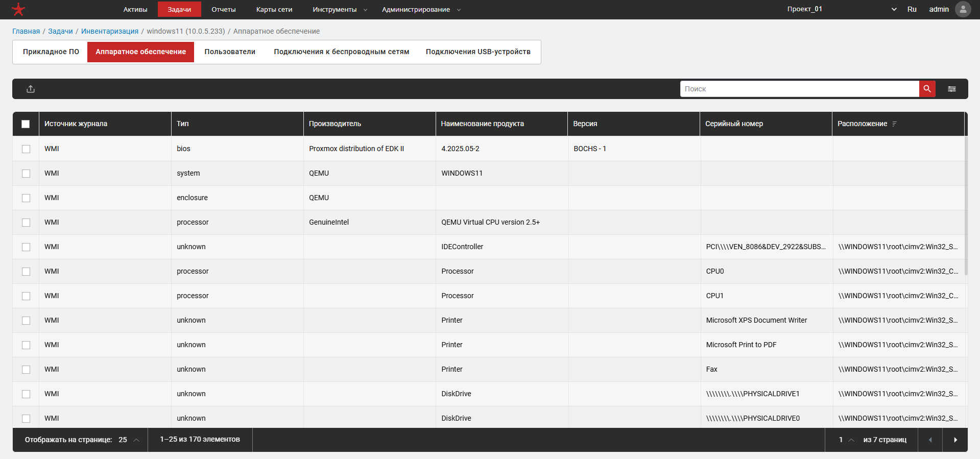Viewport: 980px width, 459px height.
Task: Click the admin user avatar icon
Action: click(963, 9)
